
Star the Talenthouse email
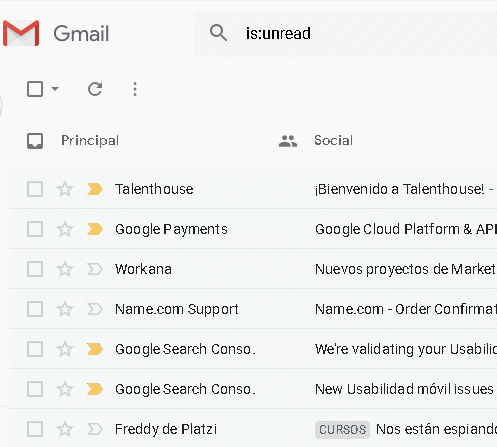(65, 189)
